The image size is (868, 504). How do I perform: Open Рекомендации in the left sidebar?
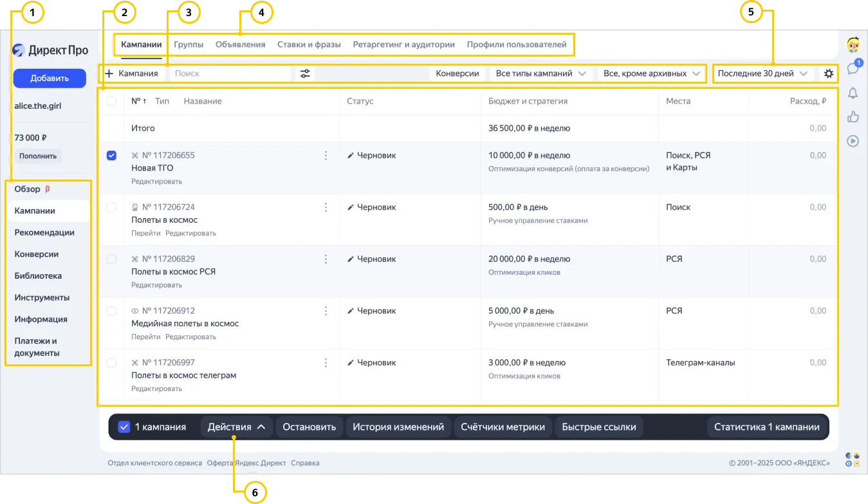click(x=44, y=232)
